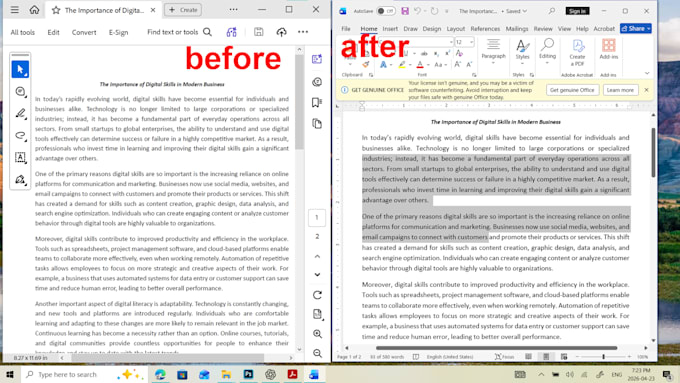Click the Learn more button in Office banner

tap(620, 90)
